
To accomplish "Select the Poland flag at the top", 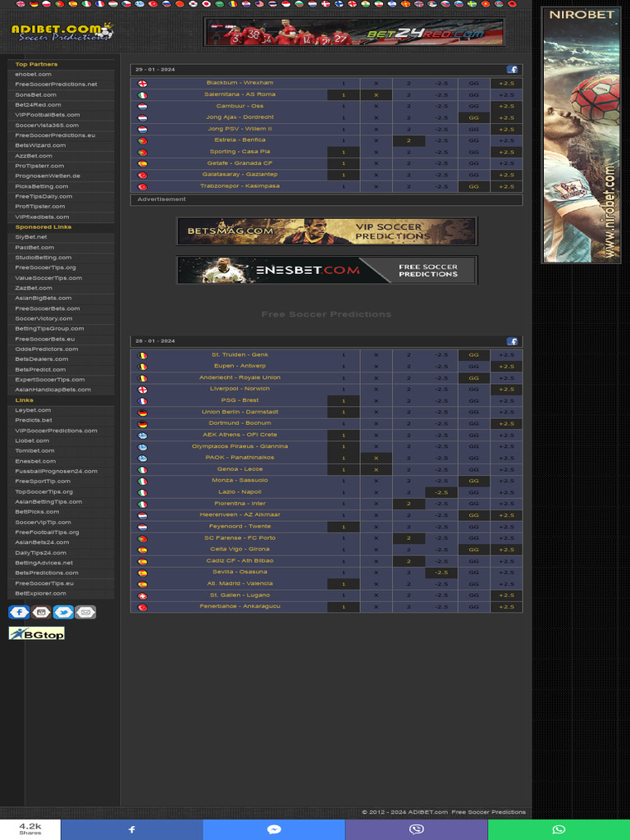I will click(47, 4).
